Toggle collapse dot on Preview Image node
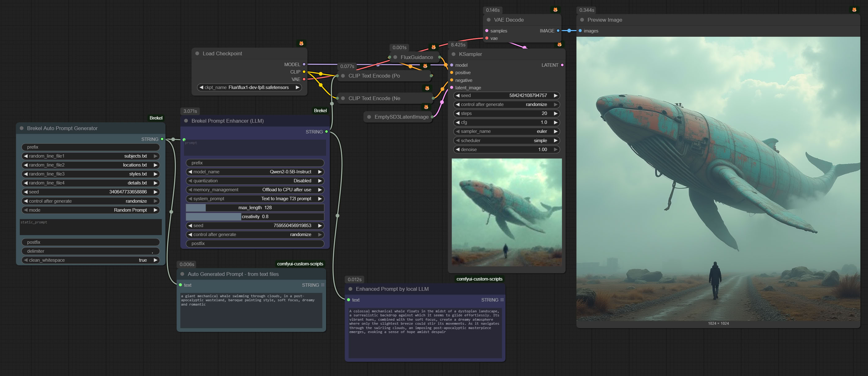 tap(582, 20)
